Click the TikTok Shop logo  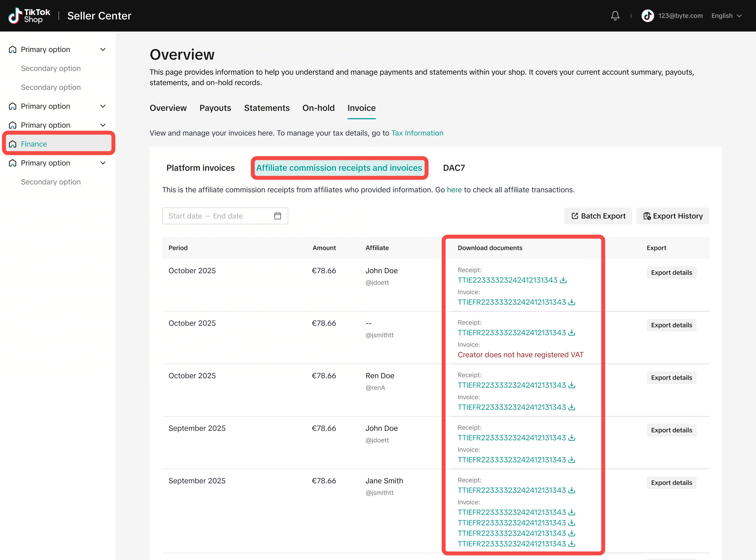coord(29,15)
